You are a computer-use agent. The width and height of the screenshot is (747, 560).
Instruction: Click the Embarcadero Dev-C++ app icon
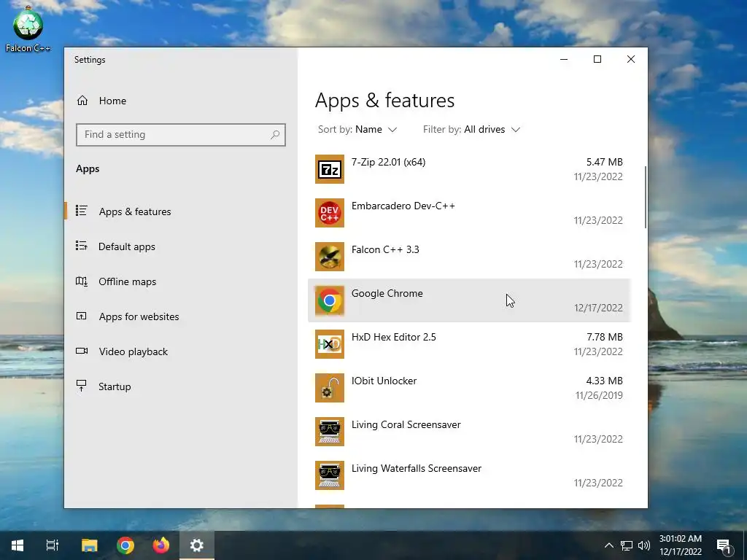tap(330, 213)
